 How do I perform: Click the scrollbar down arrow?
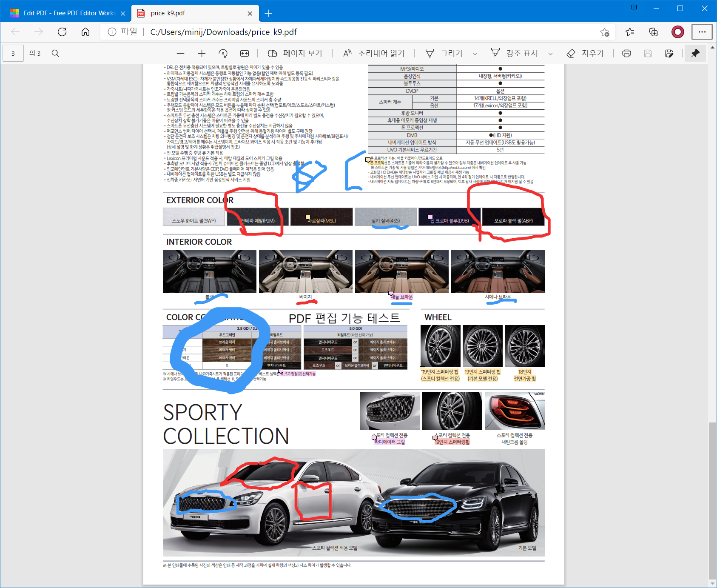[x=713, y=583]
